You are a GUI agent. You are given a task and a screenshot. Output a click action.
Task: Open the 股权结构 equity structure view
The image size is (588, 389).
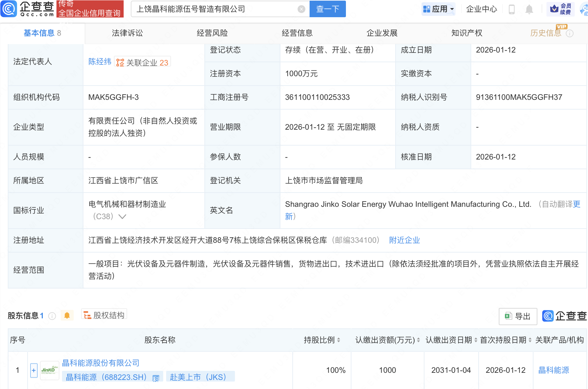point(104,315)
